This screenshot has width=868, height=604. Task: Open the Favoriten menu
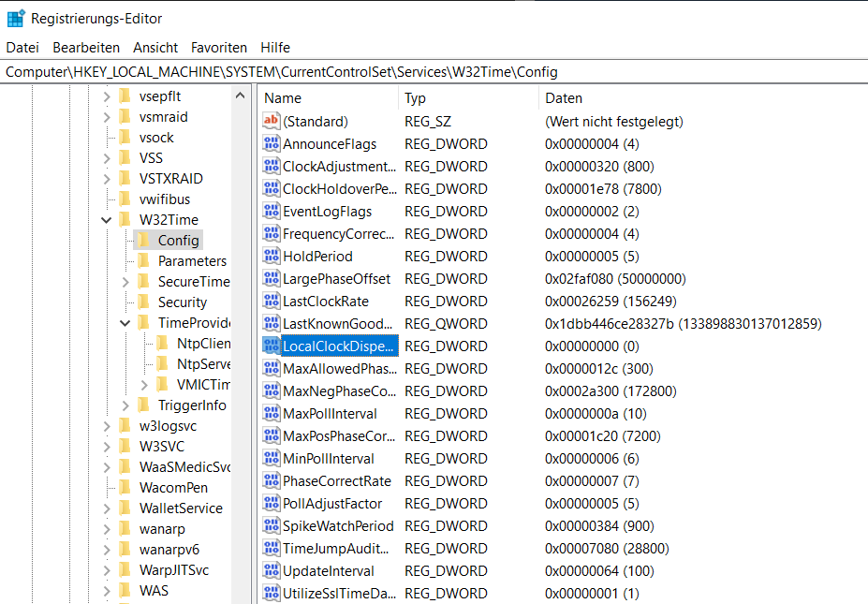coord(219,47)
